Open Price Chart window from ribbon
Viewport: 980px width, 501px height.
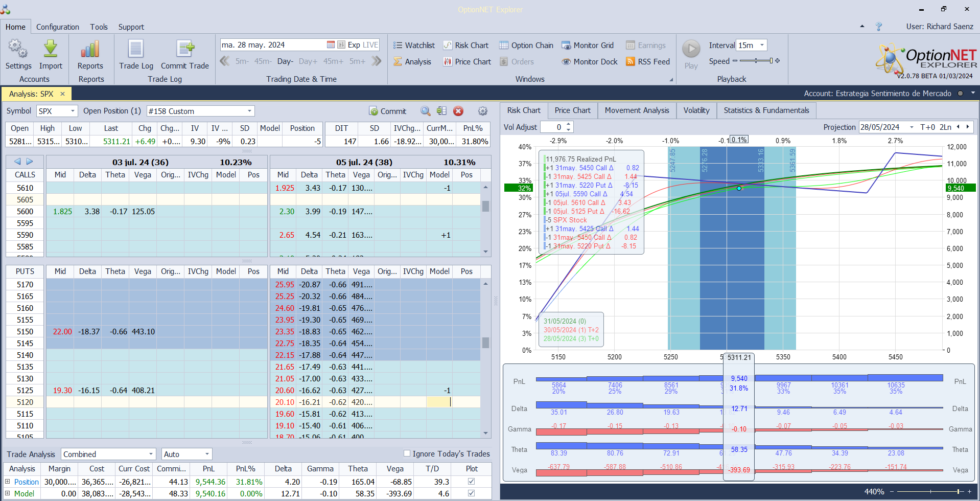(467, 62)
